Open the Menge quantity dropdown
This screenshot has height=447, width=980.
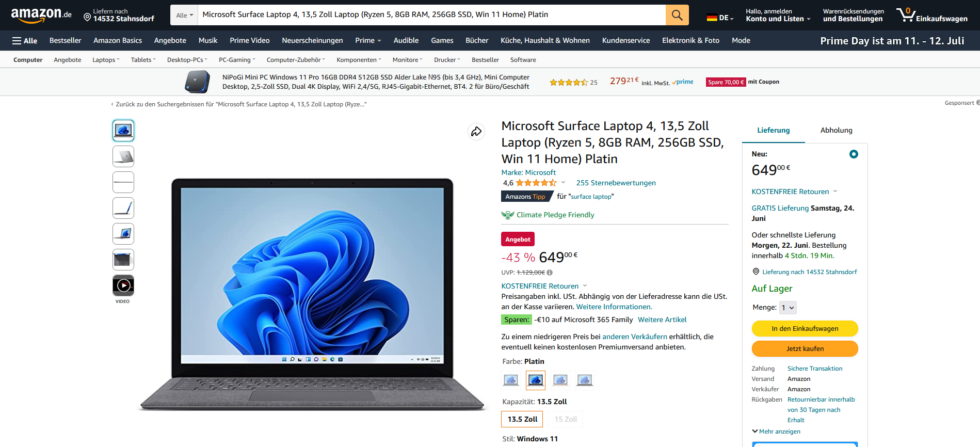click(x=788, y=308)
